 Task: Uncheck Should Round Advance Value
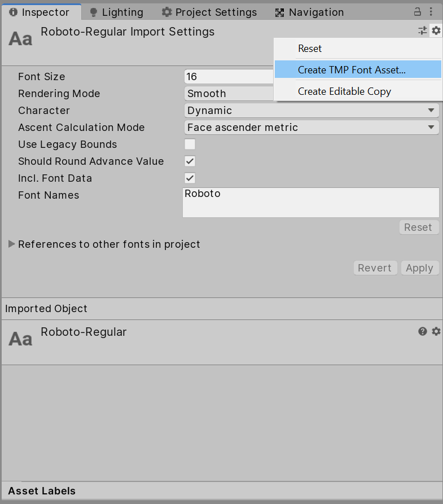190,161
